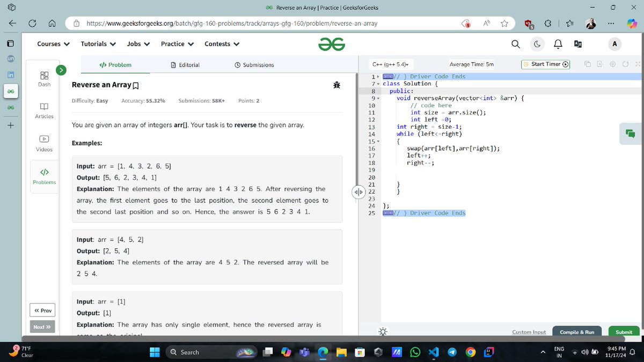The image size is (644, 362).
Task: Click the Start Timer button
Action: 546,64
